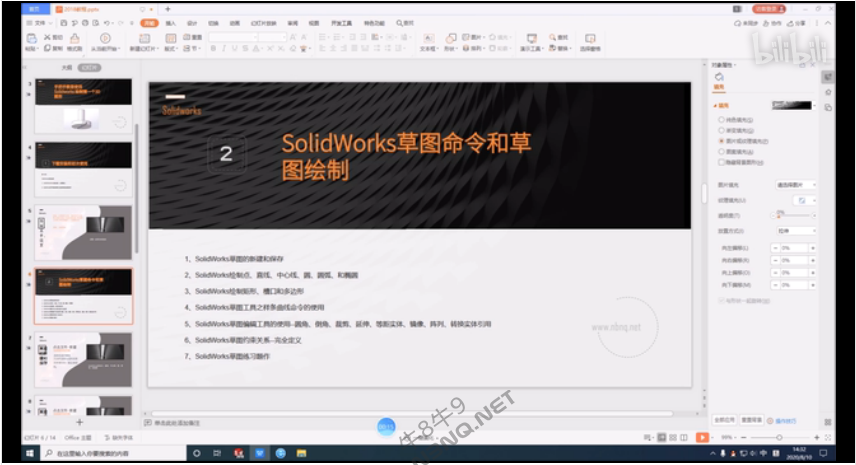Screen dimensions: 856x465
Task: Click the Redo arrow icon
Action: (x=121, y=23)
